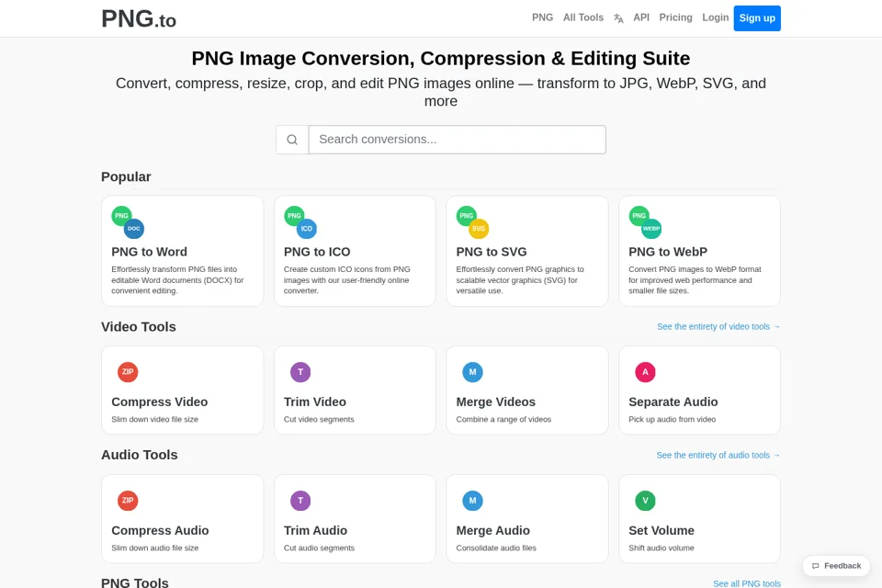Click the blue Sign up button
Image resolution: width=882 pixels, height=588 pixels.
pyautogui.click(x=757, y=18)
